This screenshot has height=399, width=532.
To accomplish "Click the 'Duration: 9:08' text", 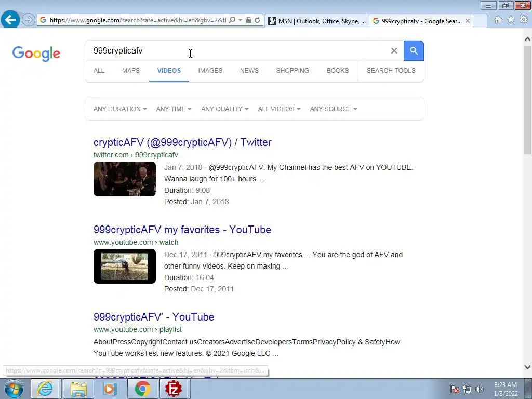I will [x=187, y=190].
